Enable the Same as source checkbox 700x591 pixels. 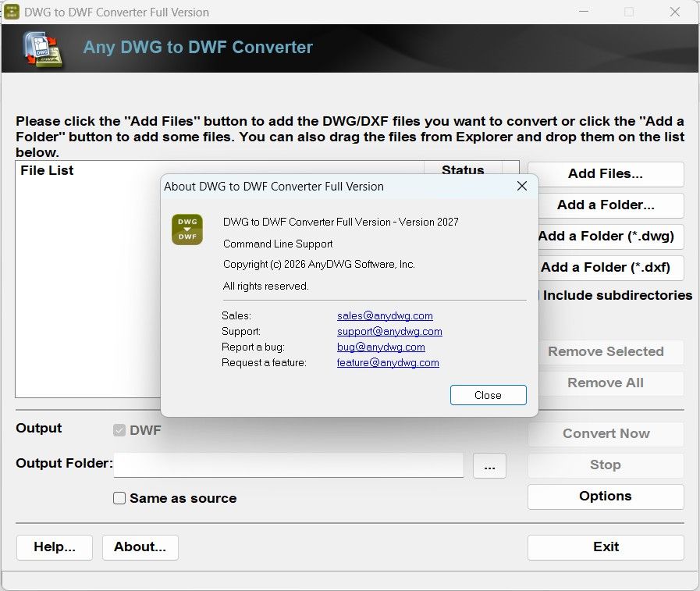point(119,498)
